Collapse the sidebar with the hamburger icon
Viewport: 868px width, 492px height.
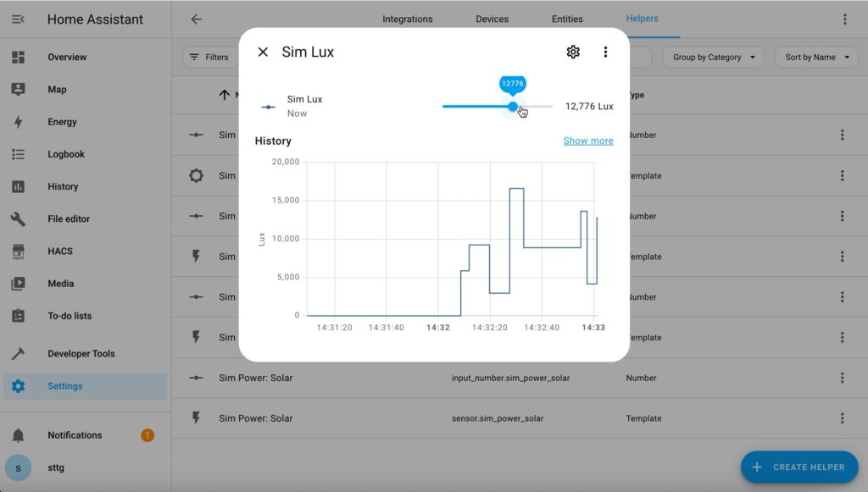click(x=18, y=19)
